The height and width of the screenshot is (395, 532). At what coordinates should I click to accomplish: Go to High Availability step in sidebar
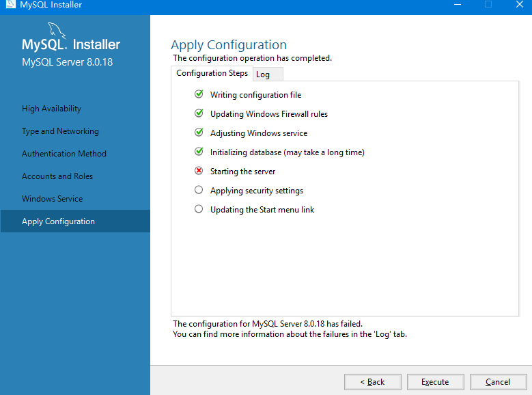coord(52,109)
